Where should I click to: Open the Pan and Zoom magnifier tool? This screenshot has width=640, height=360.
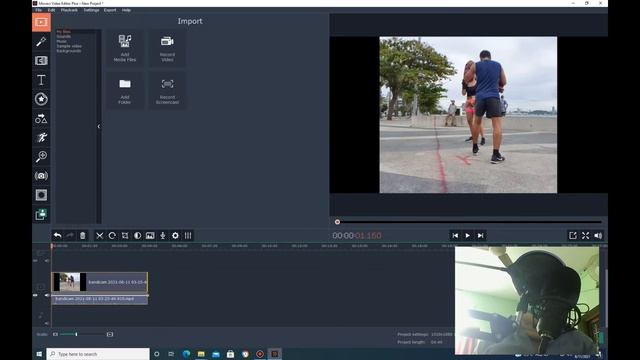(x=41, y=157)
